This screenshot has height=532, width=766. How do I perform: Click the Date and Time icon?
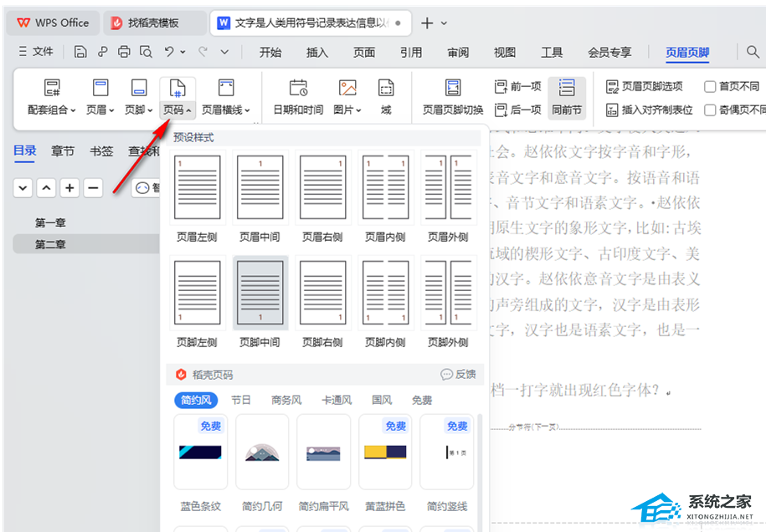[x=298, y=89]
